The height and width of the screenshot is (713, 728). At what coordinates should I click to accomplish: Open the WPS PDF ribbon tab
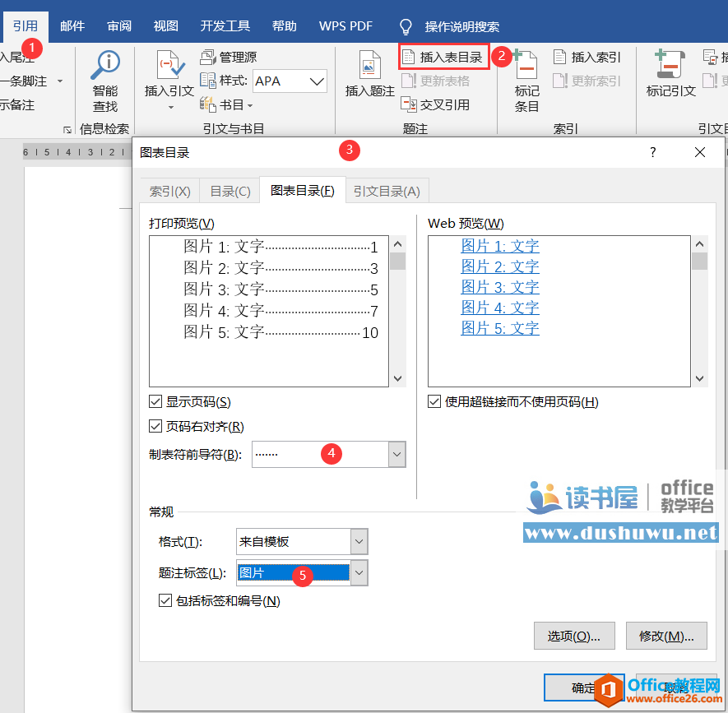tap(345, 26)
